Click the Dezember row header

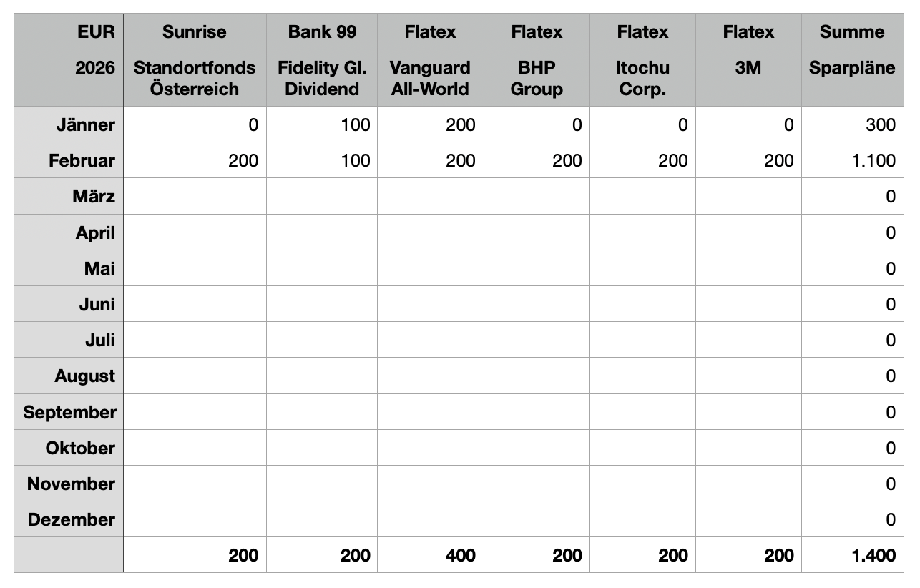click(69, 519)
